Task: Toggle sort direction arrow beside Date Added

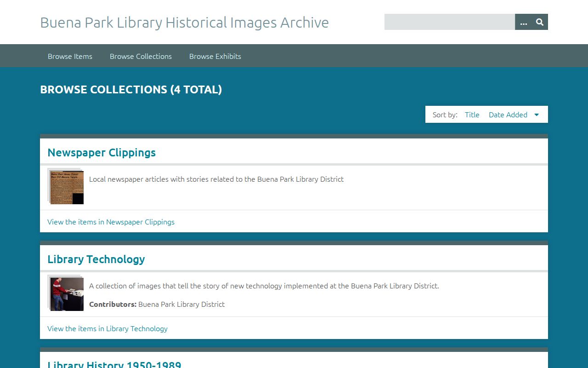Action: pyautogui.click(x=537, y=115)
